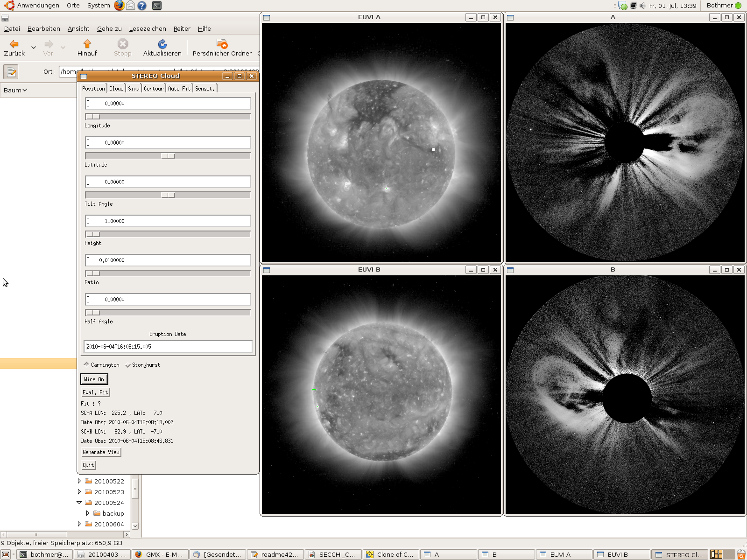Screen dimensions: 747x560
Task: Switch to SECCHI_C... taskbar window
Action: pyautogui.click(x=333, y=554)
